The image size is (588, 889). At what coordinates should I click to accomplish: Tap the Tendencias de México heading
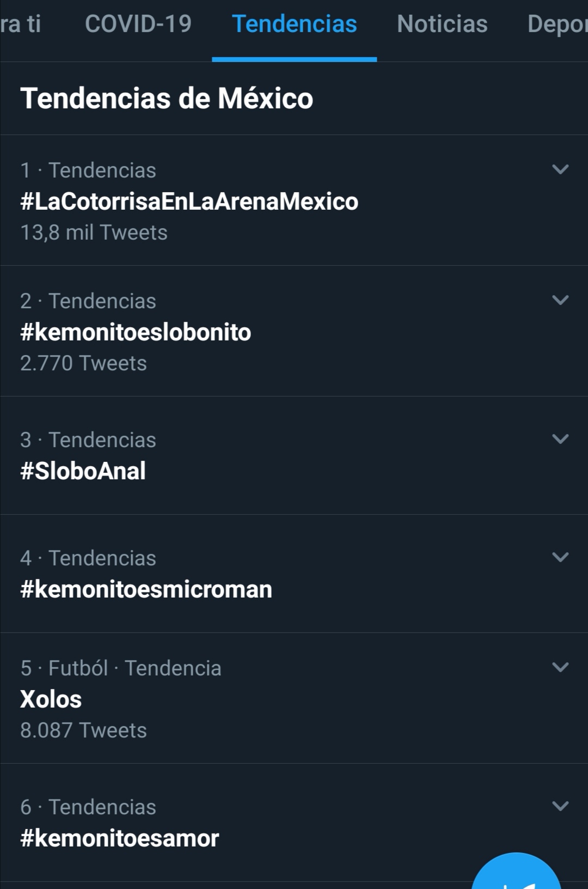[167, 99]
